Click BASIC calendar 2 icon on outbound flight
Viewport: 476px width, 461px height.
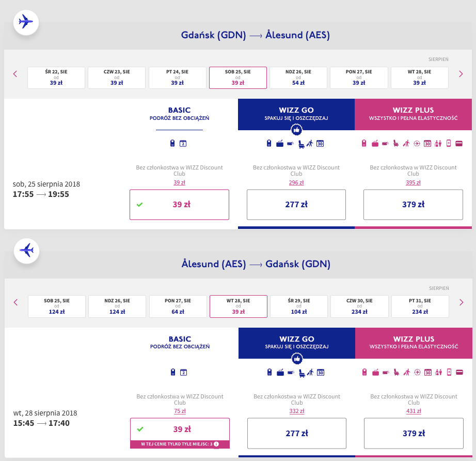[183, 144]
